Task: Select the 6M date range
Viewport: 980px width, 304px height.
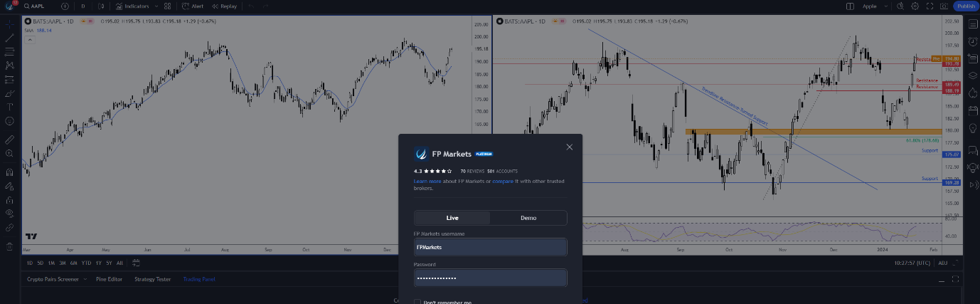Action: coord(73,263)
